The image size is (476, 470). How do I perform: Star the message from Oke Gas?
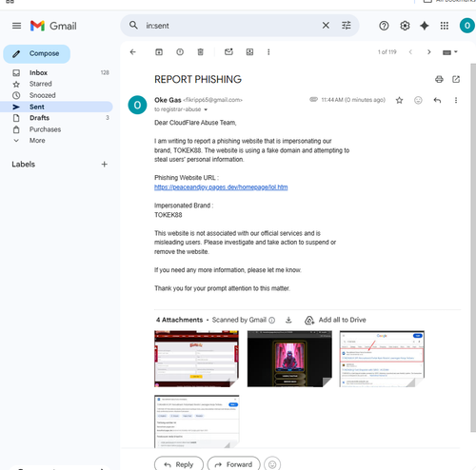point(399,101)
